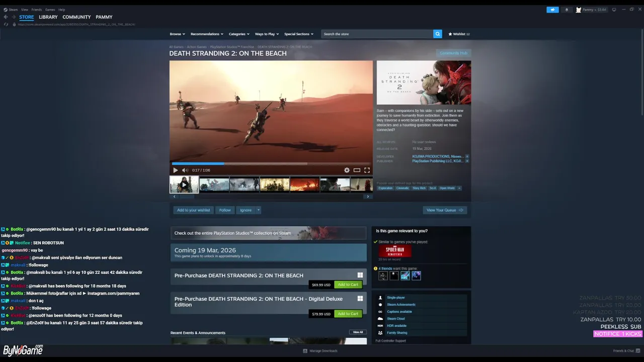Viewport: 644px width, 362px height.
Task: Click the Steam Achievements feature icon
Action: click(380, 305)
